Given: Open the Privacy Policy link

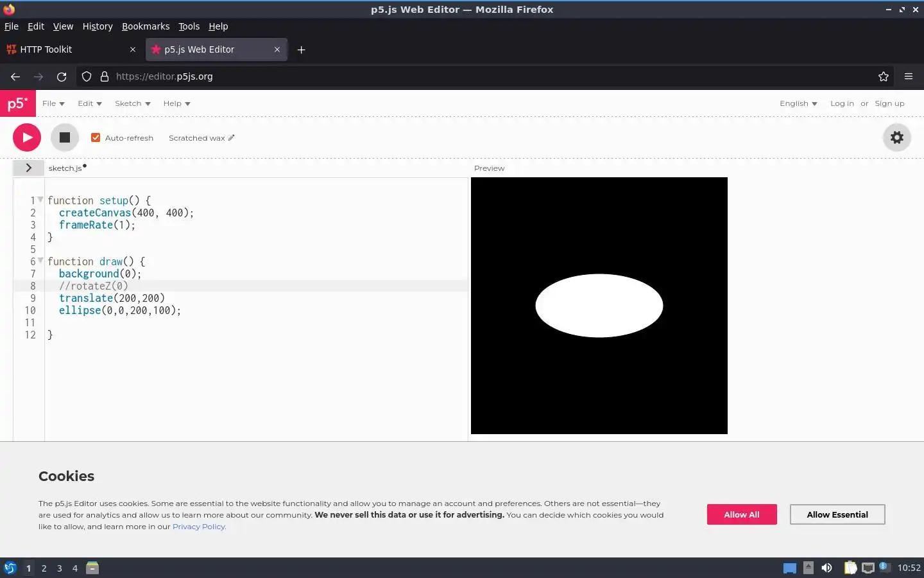Looking at the screenshot, I should tap(199, 527).
